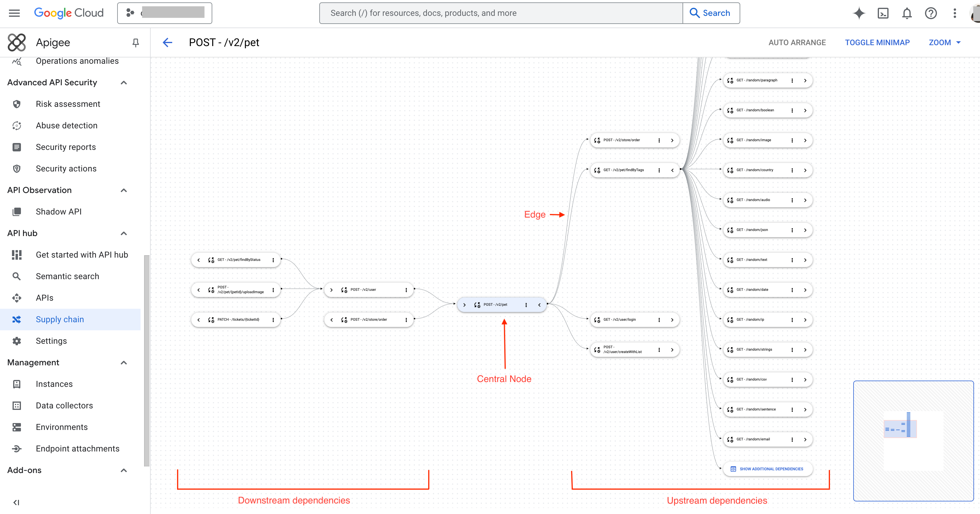Click the AUTO ARRANGE button
Image resolution: width=980 pixels, height=514 pixels.
click(x=797, y=42)
